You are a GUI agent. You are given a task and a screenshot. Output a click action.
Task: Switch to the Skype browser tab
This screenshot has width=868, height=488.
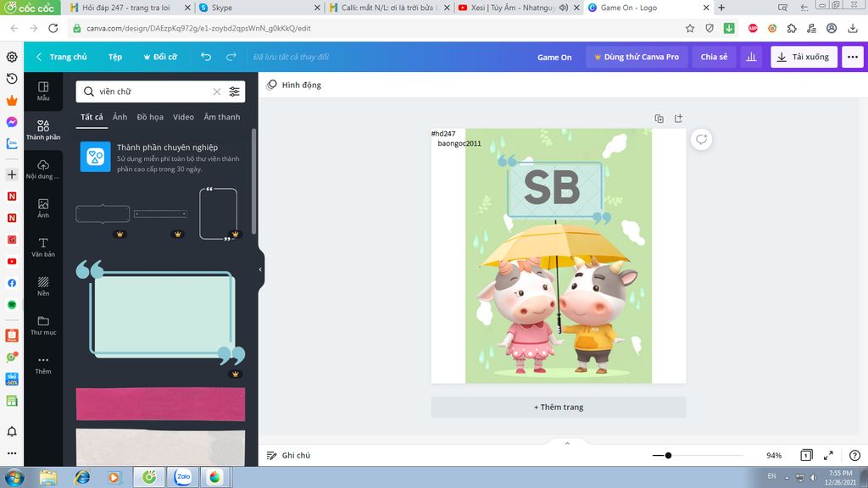tap(259, 8)
